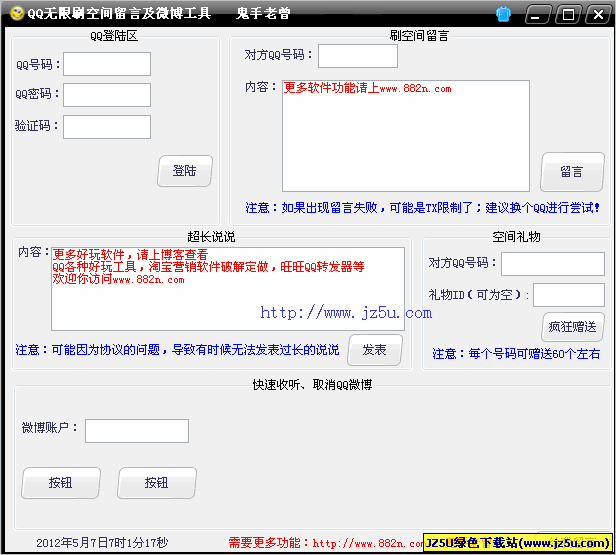
Task: Click the 发表 publish button
Action: click(375, 350)
